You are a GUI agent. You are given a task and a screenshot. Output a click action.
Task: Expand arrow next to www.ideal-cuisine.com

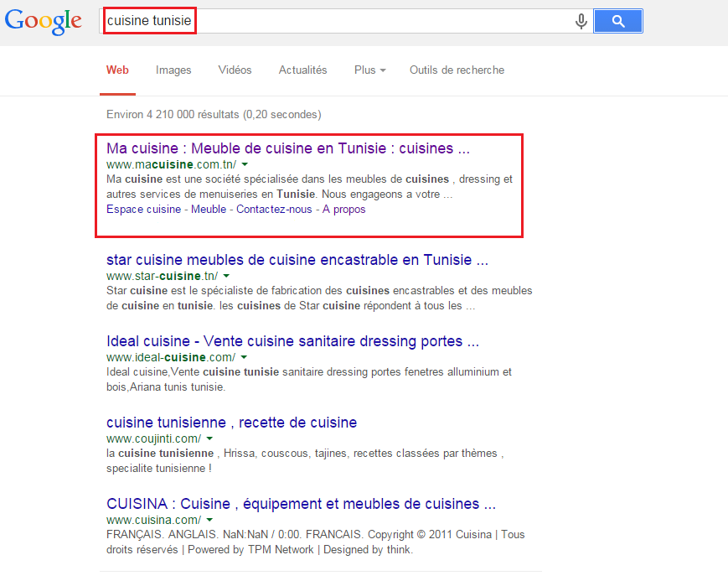245,357
